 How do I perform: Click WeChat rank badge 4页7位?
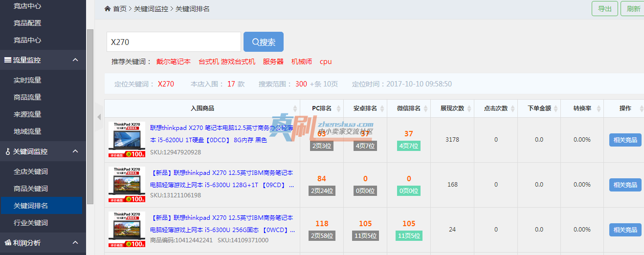click(x=409, y=146)
